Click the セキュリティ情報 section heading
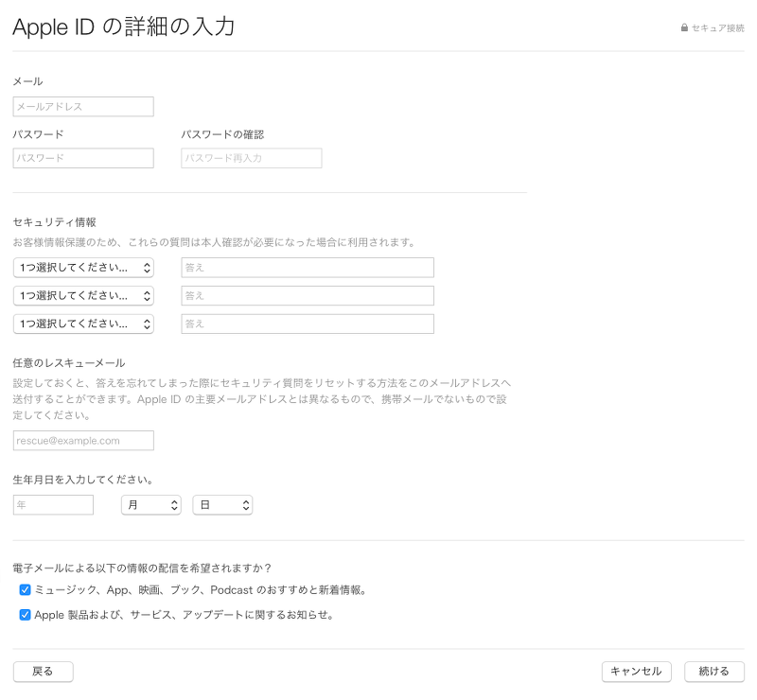The height and width of the screenshot is (700, 757). [55, 222]
